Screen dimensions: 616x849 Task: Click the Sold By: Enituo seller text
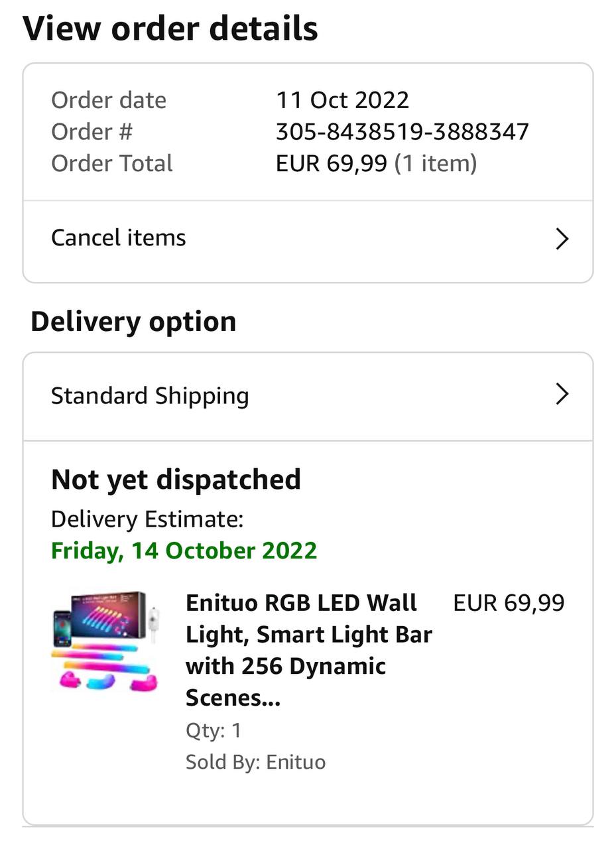[x=255, y=762]
